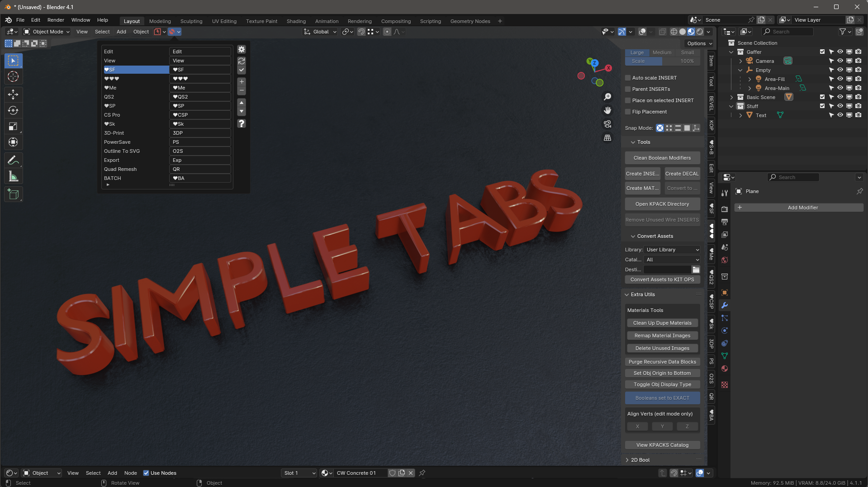868x487 pixels.
Task: Select the Rotate tool in the toolbar
Action: 13,110
